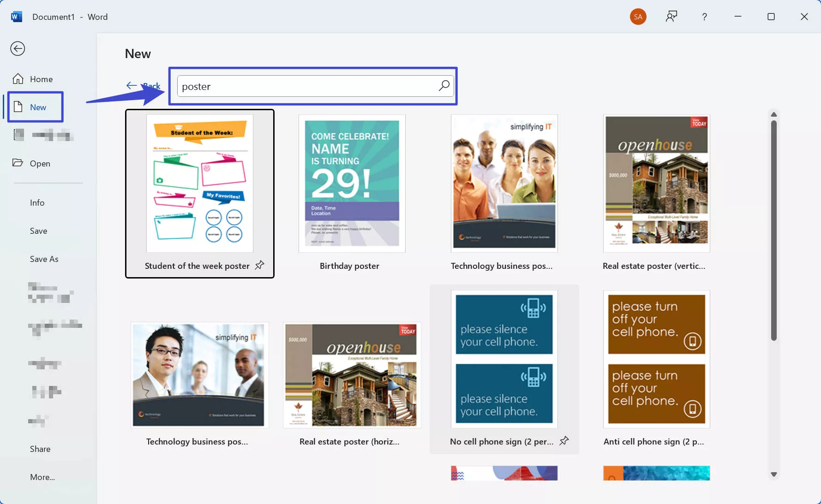Viewport: 821px width, 504px height.
Task: Click the Back link beside search
Action: click(x=143, y=86)
